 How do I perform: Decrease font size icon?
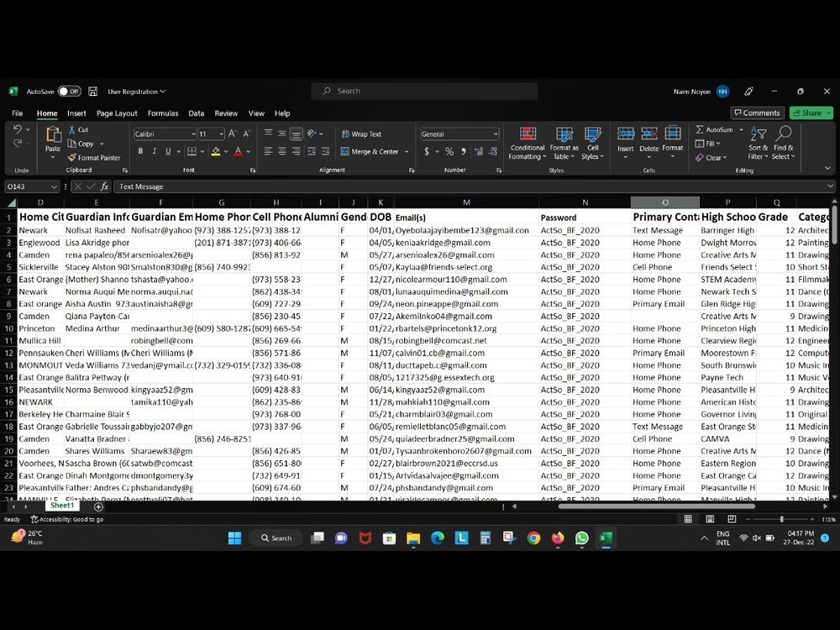pyautogui.click(x=246, y=134)
